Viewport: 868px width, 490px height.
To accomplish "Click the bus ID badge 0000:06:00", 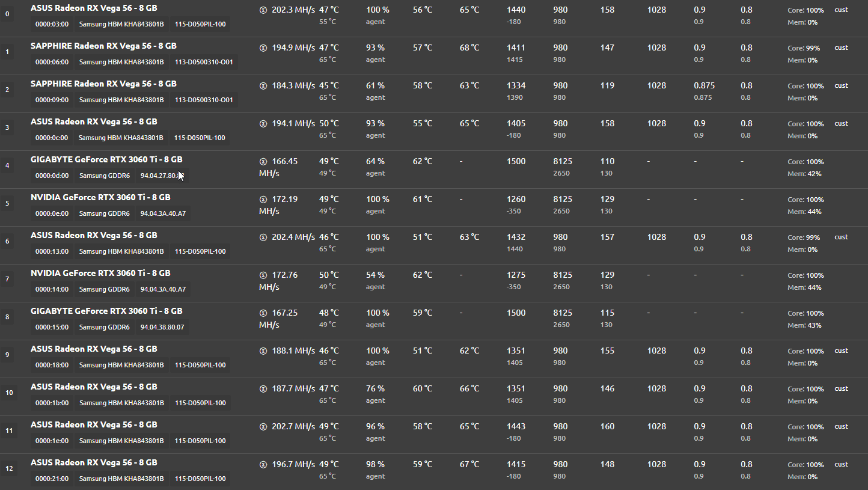I will [x=52, y=62].
